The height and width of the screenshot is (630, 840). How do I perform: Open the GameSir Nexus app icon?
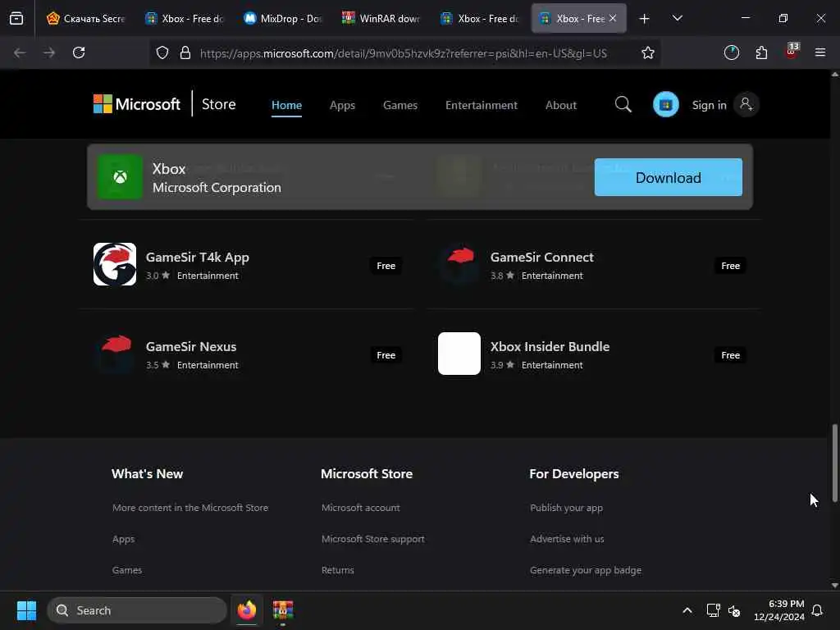click(115, 354)
